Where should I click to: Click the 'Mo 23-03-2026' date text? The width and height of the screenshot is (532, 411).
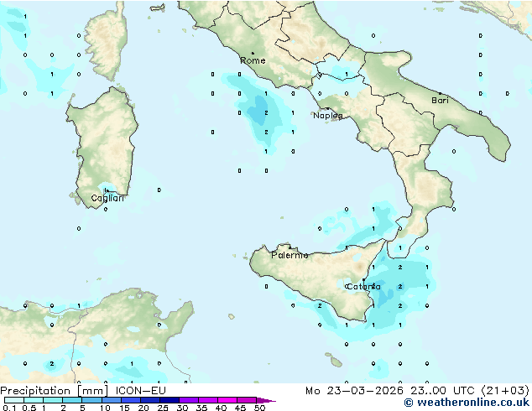pyautogui.click(x=355, y=391)
